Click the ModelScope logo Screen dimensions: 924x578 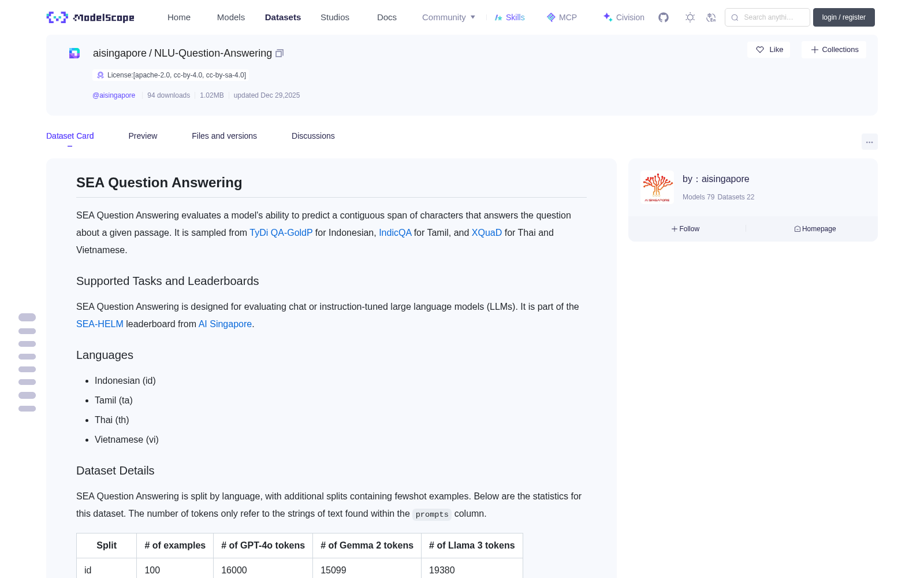point(90,17)
